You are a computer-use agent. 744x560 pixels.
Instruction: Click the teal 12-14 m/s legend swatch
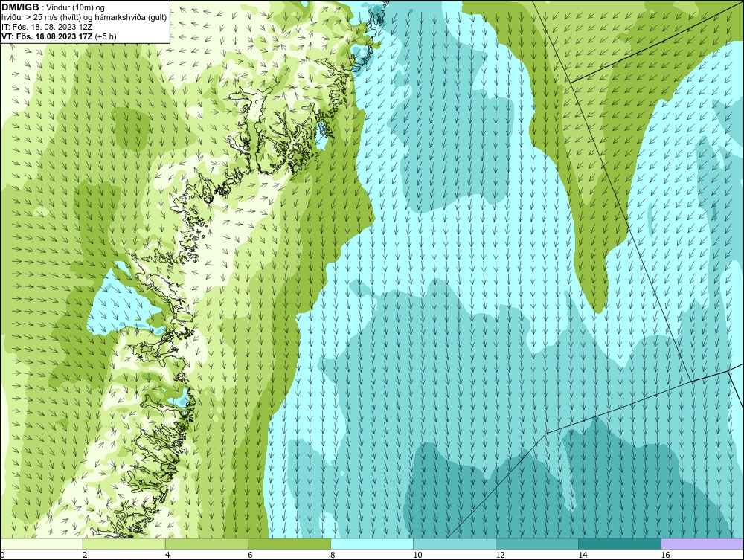[x=536, y=544]
